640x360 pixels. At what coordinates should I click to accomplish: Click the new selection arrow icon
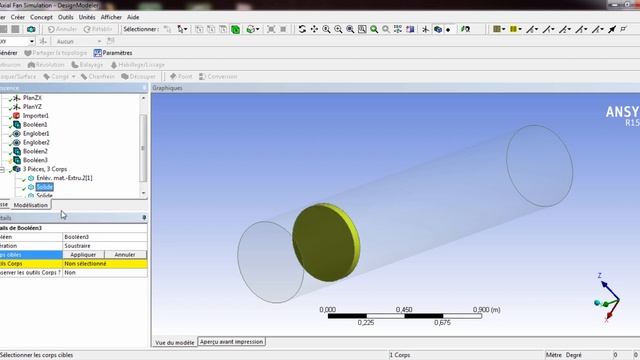[167, 29]
